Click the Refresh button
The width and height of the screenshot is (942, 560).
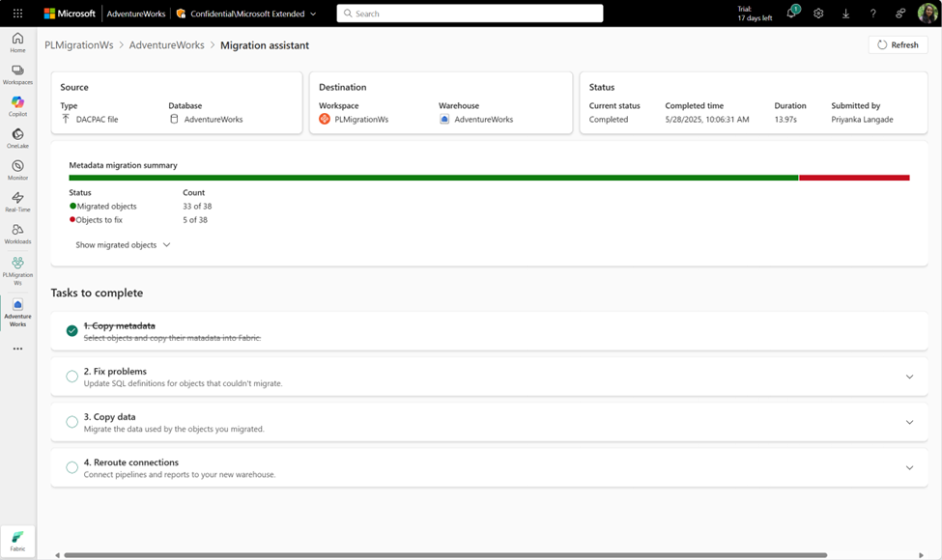pyautogui.click(x=898, y=44)
